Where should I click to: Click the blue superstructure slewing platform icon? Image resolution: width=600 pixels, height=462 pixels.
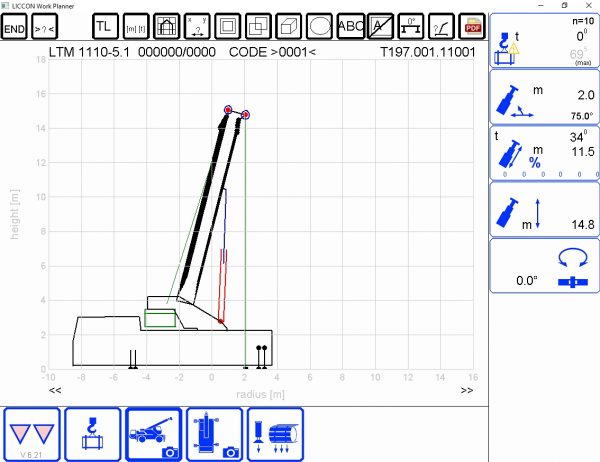pos(573,282)
